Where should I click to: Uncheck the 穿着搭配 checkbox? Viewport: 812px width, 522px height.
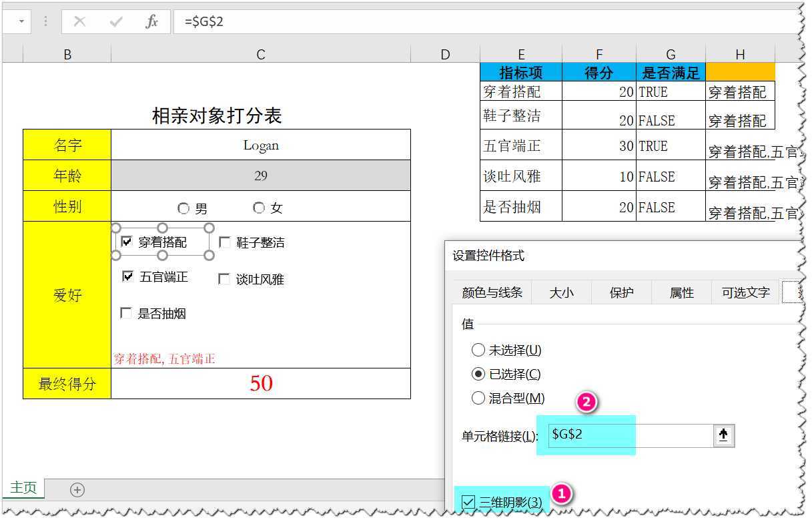click(x=127, y=242)
